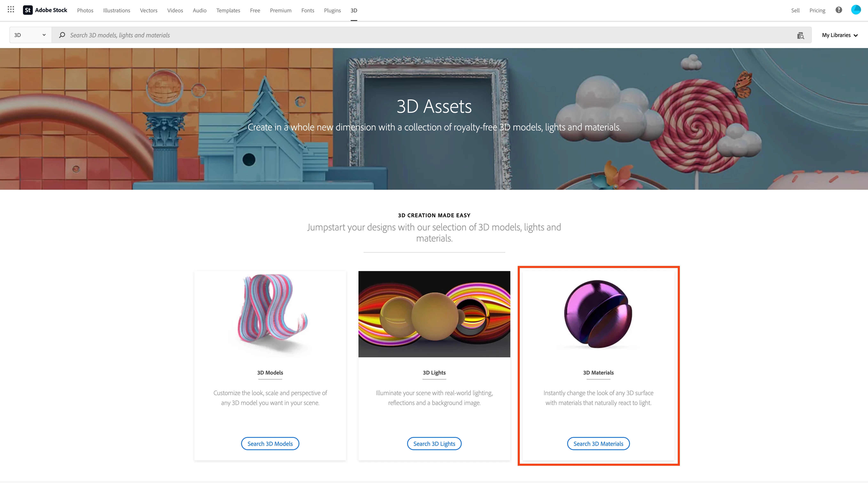Open the Templates menu item
Viewport: 868px width, 483px height.
(228, 10)
